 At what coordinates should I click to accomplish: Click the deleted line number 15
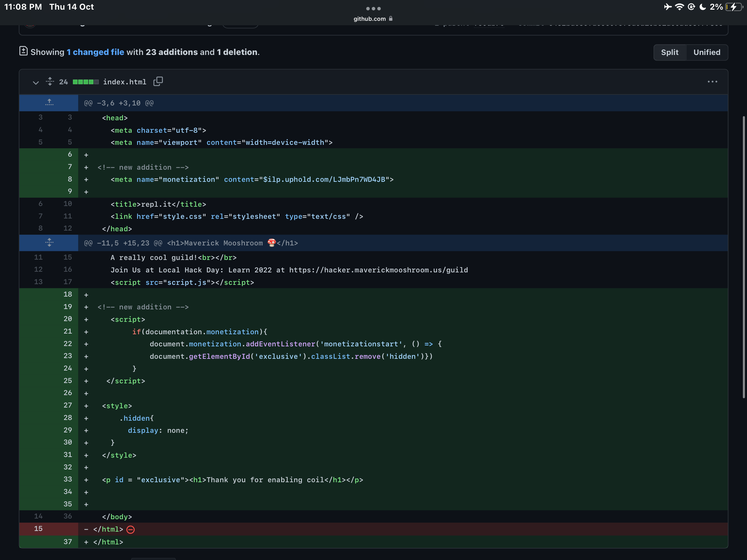click(x=38, y=529)
